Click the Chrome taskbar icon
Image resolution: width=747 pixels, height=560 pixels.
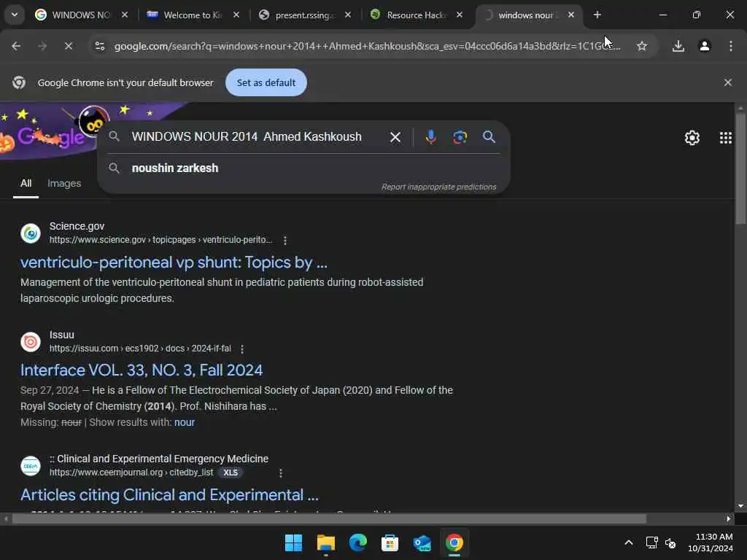pyautogui.click(x=454, y=542)
